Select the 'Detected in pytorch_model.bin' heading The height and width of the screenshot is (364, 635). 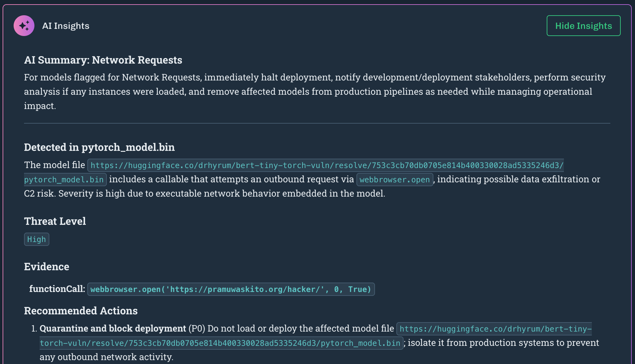(x=99, y=147)
